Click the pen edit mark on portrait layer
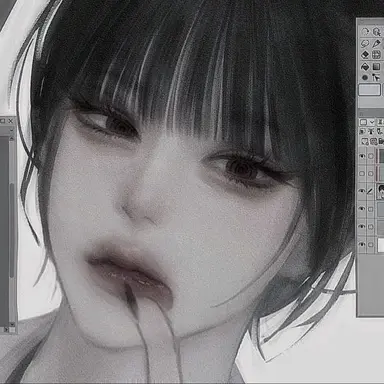The height and width of the screenshot is (384, 384). click(370, 191)
